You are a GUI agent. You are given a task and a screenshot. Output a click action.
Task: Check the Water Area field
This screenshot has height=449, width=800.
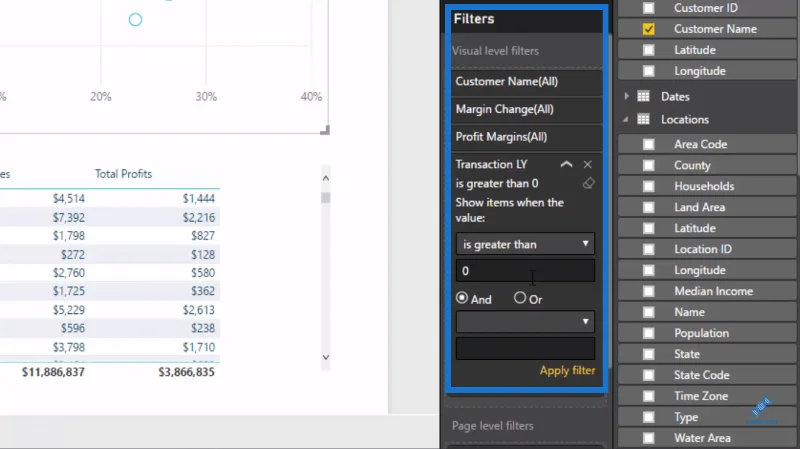click(x=648, y=438)
